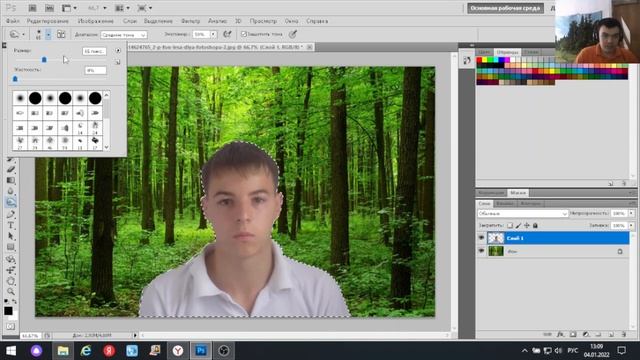Click the tablet pressure icon in options bar

click(x=293, y=34)
